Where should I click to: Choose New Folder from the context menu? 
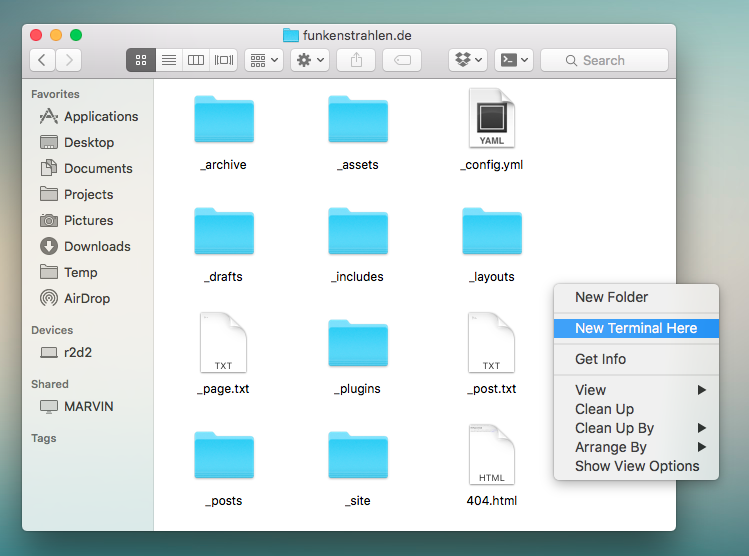pyautogui.click(x=636, y=297)
